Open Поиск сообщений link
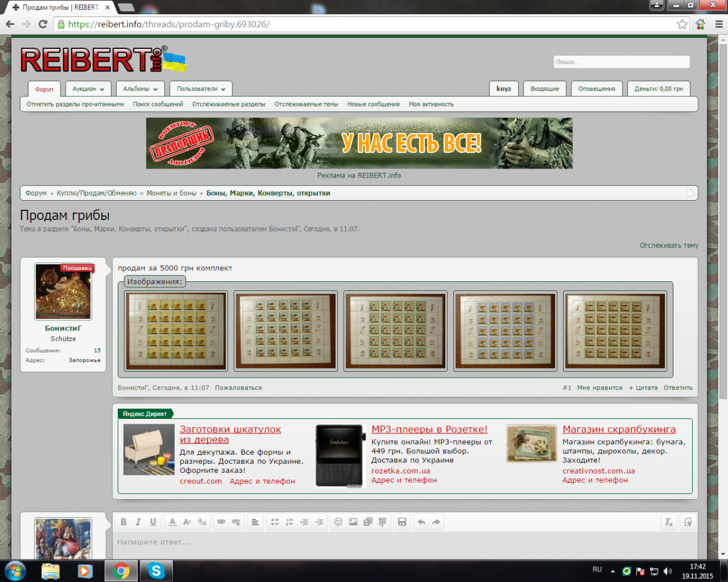Screen dimensions: 728x582 tap(158, 104)
